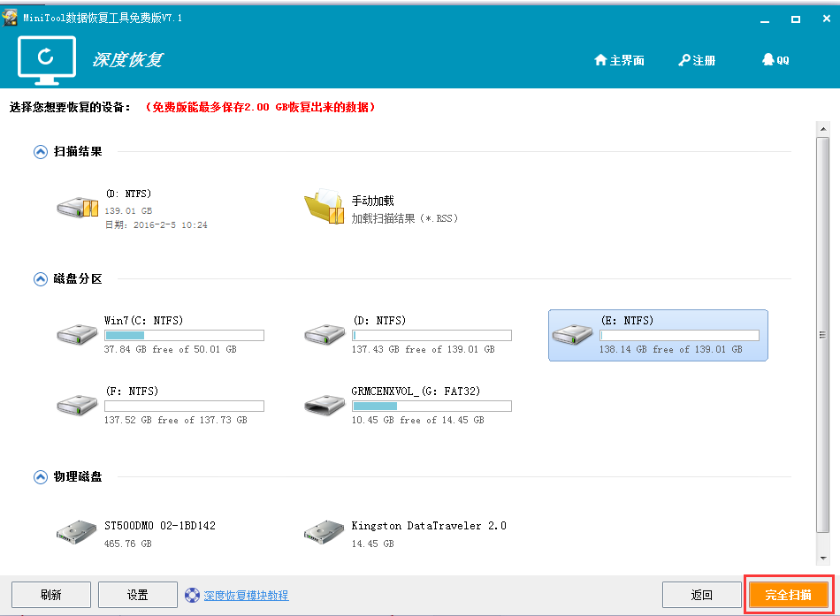Open the 注册 registration option

[x=697, y=60]
